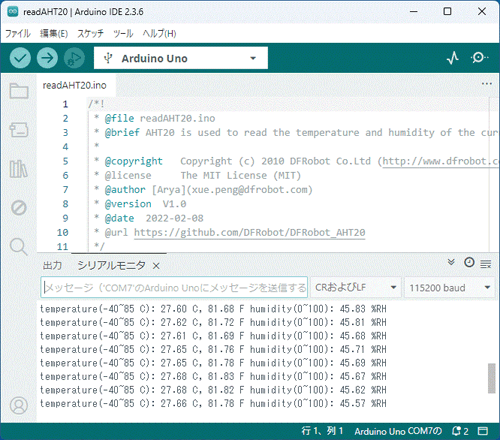Upload sketch with the arrow button
500x440 pixels.
coord(47,58)
